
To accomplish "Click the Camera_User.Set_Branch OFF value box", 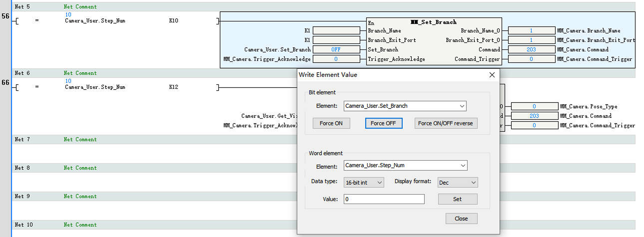I will coord(336,49).
